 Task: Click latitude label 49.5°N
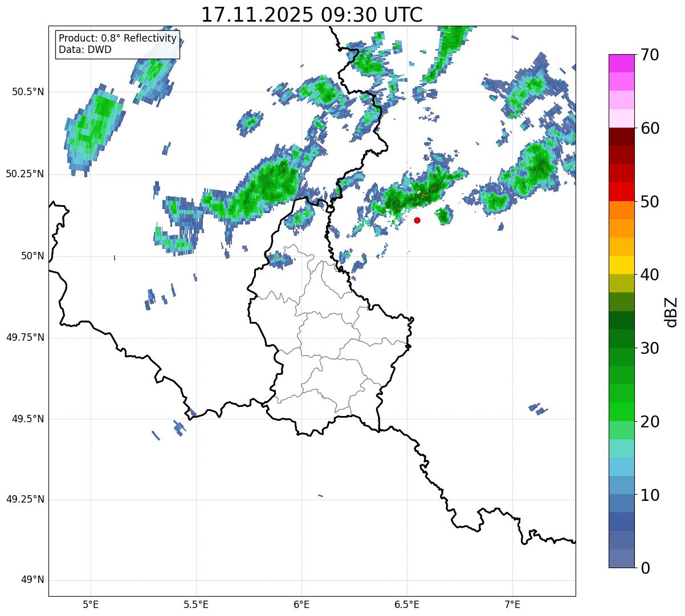tap(28, 419)
